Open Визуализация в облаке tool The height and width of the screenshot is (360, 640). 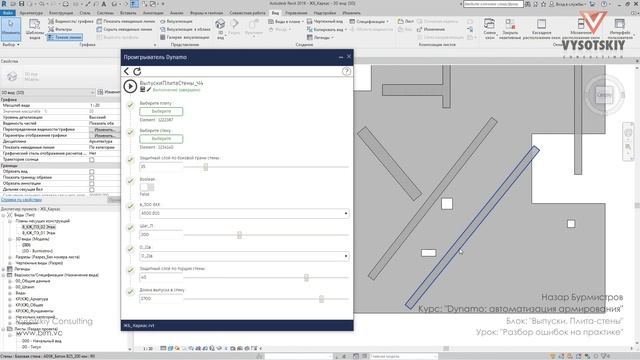pyautogui.click(x=185, y=29)
